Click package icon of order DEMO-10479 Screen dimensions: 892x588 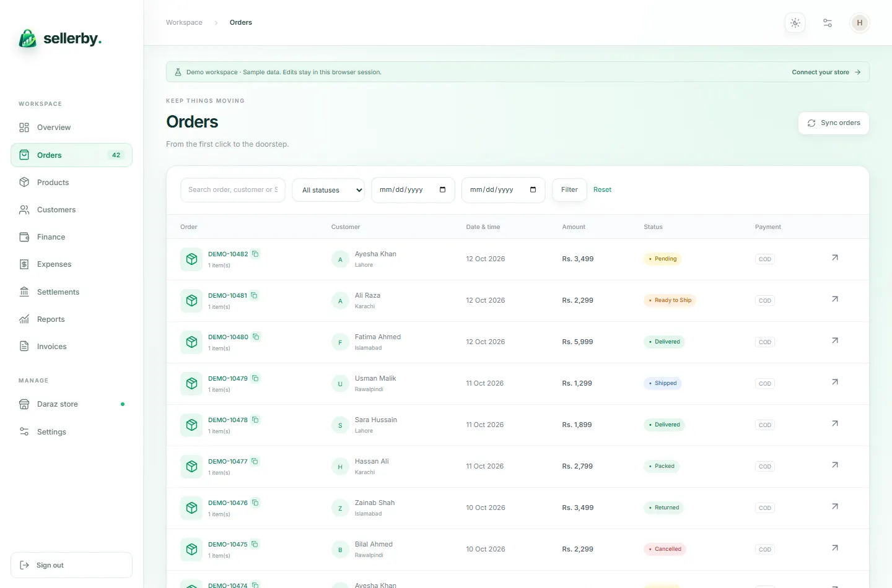[x=191, y=384]
